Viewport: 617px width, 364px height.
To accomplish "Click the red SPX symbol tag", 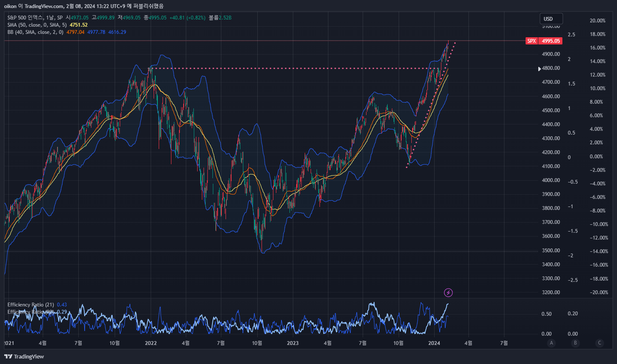I will coord(532,41).
